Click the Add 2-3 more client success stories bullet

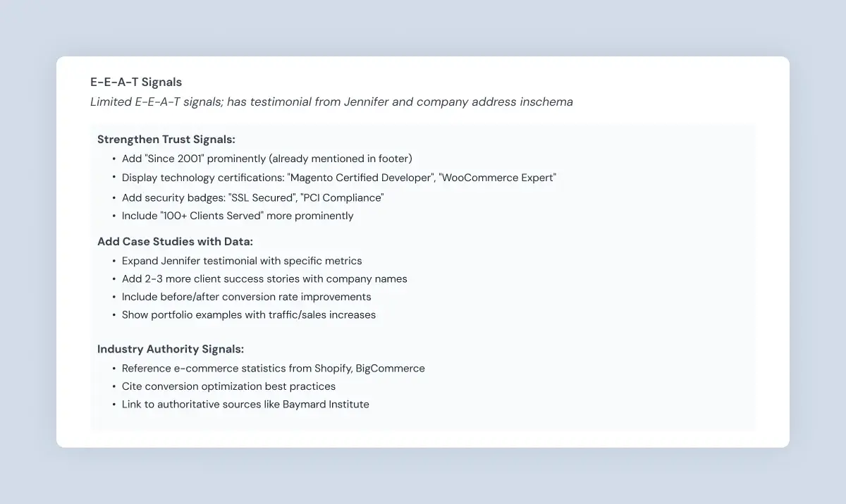[x=264, y=278]
